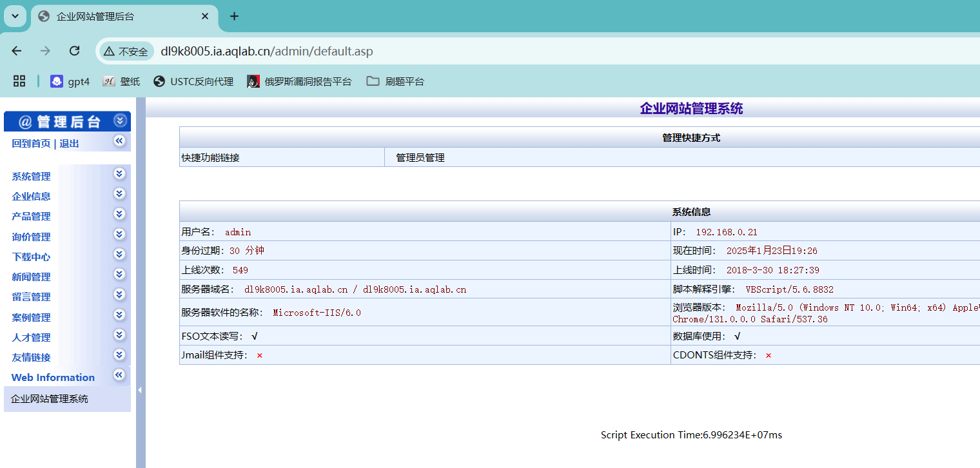Expand the 新闻管理 menu section
Viewport: 980px width, 468px height.
click(x=119, y=275)
